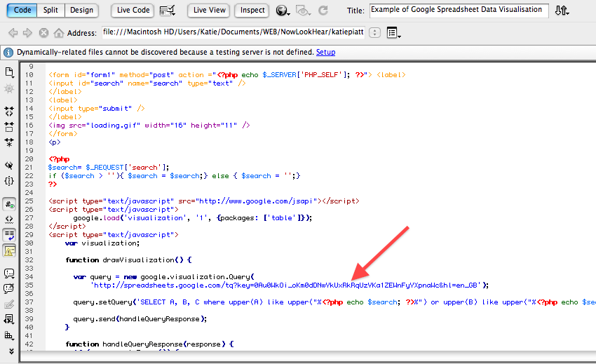This screenshot has width=596, height=364.
Task: Open the Recent Snippets icon
Action: tap(9, 320)
